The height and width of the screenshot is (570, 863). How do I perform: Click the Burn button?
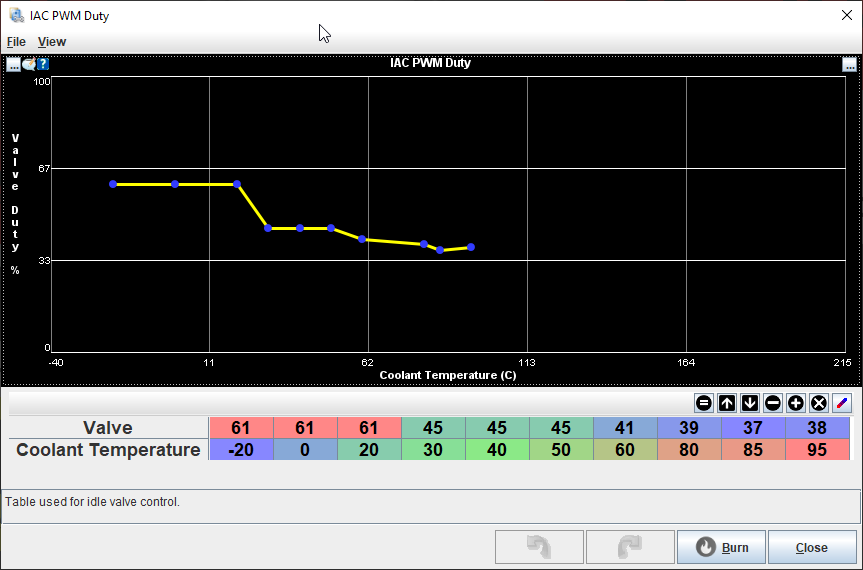click(x=721, y=548)
